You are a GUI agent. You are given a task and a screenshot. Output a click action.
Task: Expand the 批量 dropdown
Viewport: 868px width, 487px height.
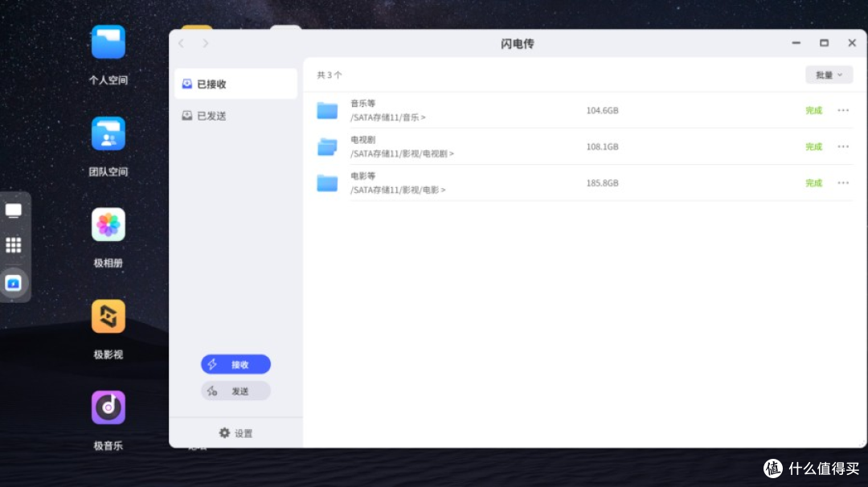pyautogui.click(x=829, y=75)
